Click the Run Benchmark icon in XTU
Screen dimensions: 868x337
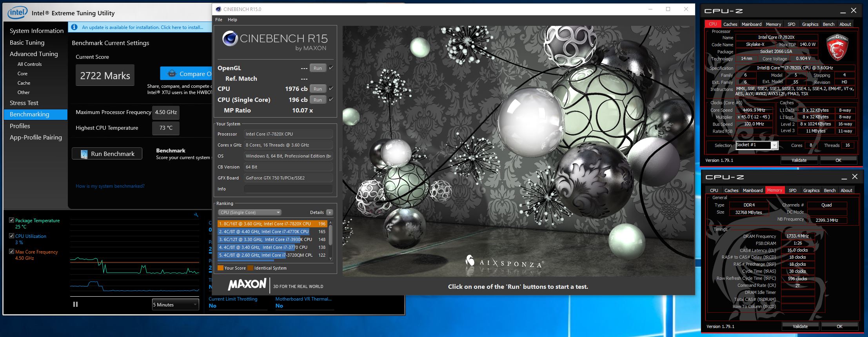84,154
